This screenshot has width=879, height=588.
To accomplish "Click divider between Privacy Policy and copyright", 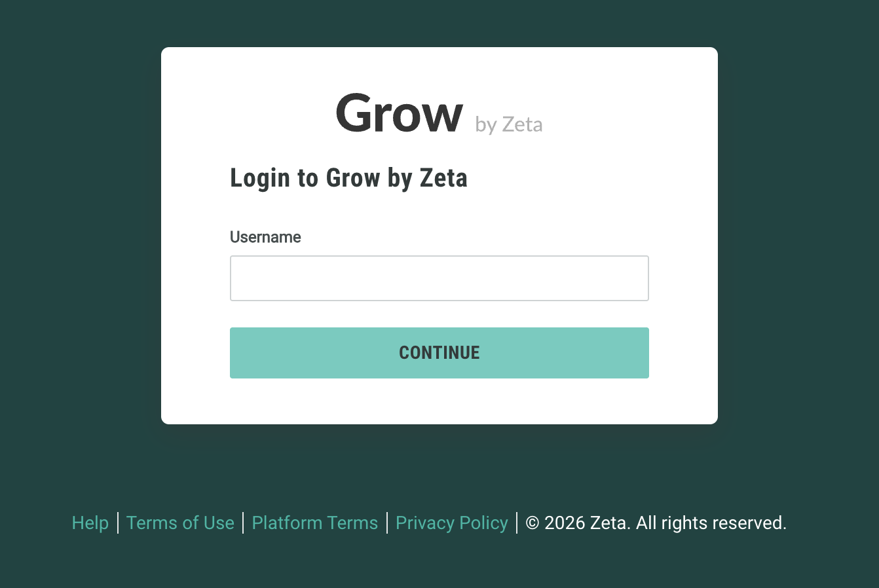I will [x=517, y=523].
